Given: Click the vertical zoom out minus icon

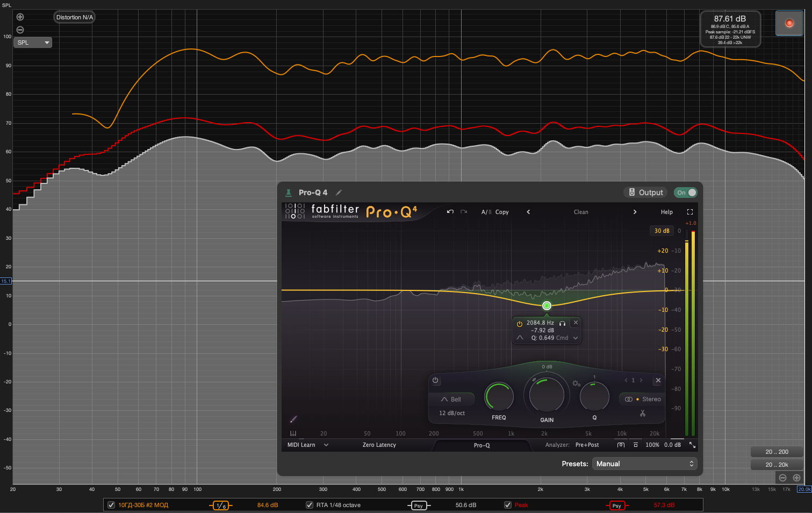Looking at the screenshot, I should (20, 30).
